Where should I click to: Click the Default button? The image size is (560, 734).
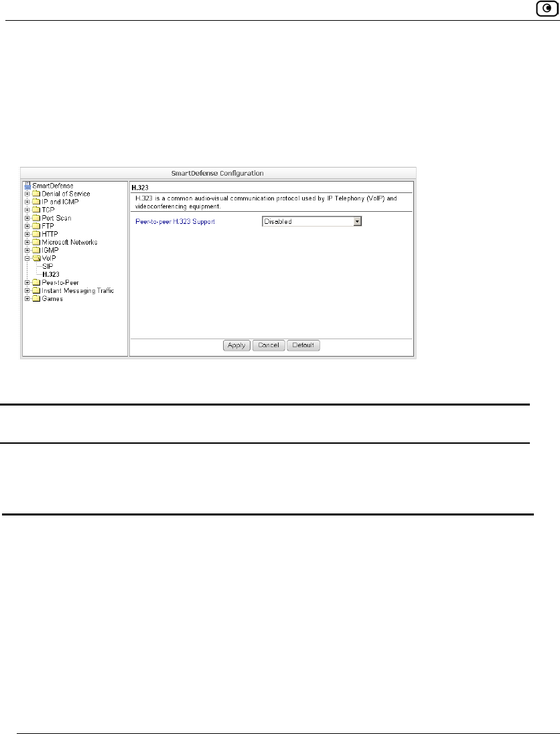pyautogui.click(x=303, y=345)
